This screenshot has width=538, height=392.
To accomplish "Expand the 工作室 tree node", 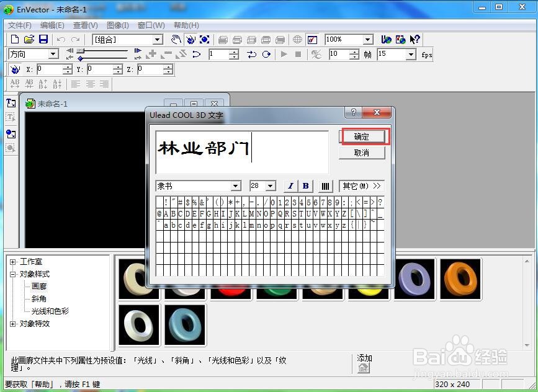I will pos(12,262).
